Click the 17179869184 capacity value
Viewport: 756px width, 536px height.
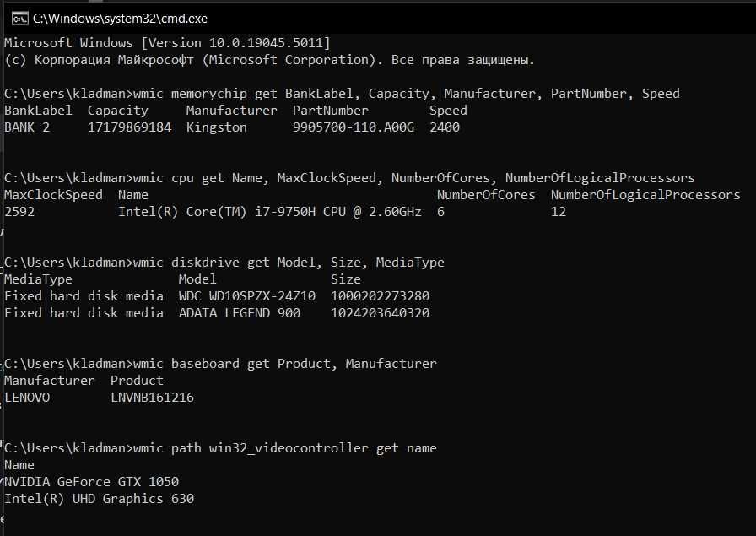[129, 127]
